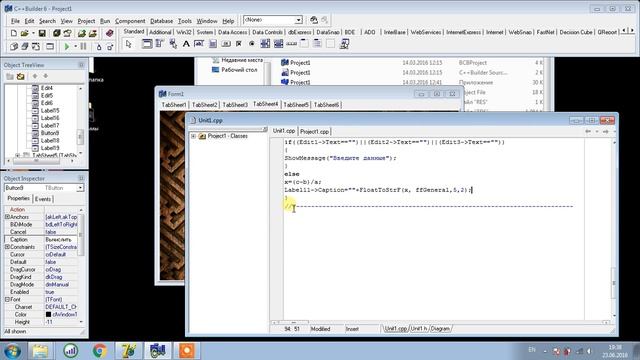Switch to the Data Access palette tab

tap(232, 32)
